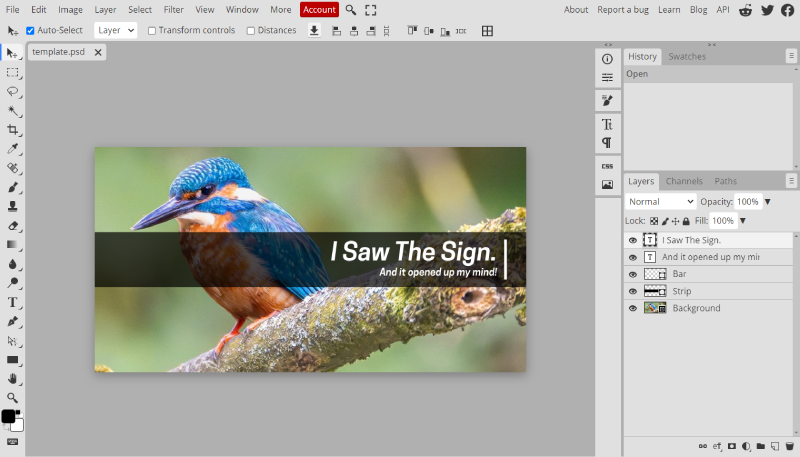Select the Spot Healing Brush tool

pyautogui.click(x=12, y=168)
